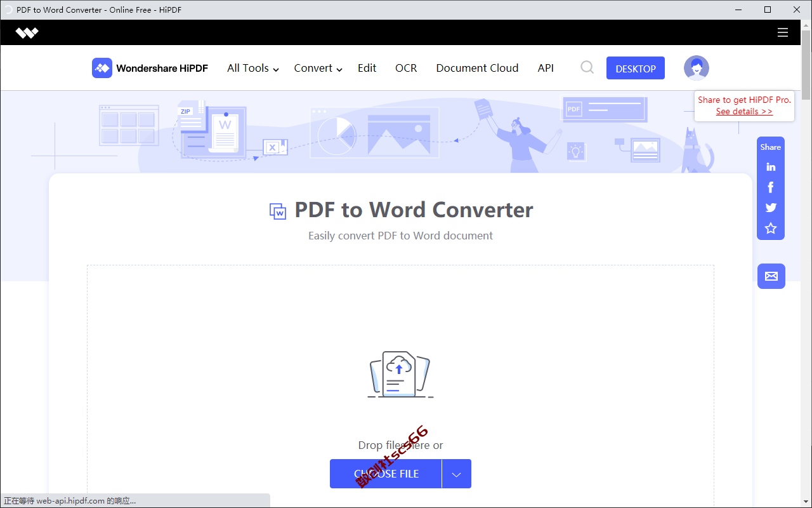
Task: Click the Wondershare logo in the black bar
Action: click(x=27, y=33)
